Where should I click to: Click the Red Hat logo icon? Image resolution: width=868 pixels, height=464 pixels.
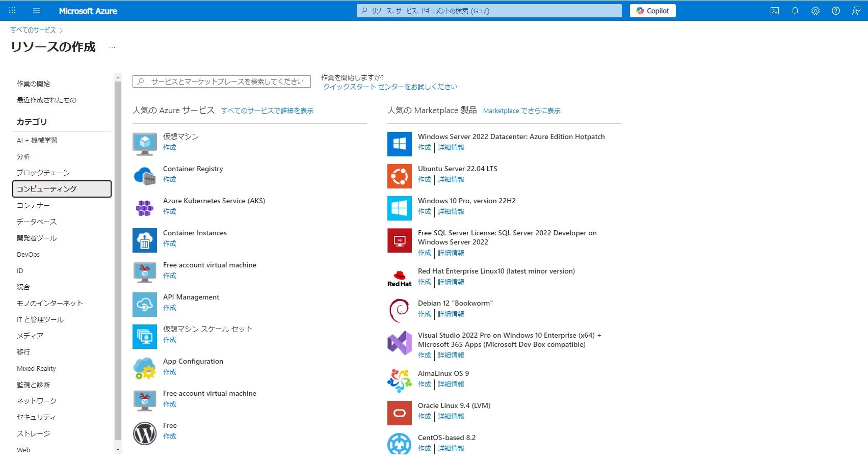[400, 279]
